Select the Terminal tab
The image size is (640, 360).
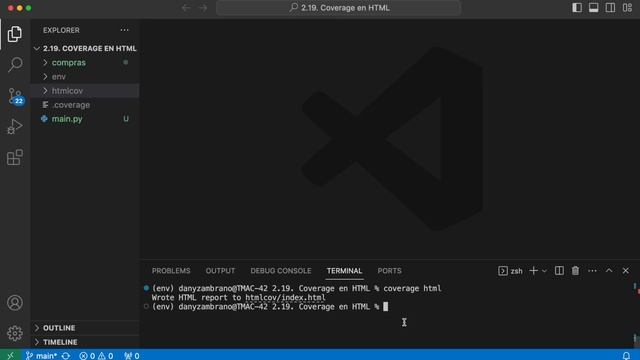click(x=344, y=271)
